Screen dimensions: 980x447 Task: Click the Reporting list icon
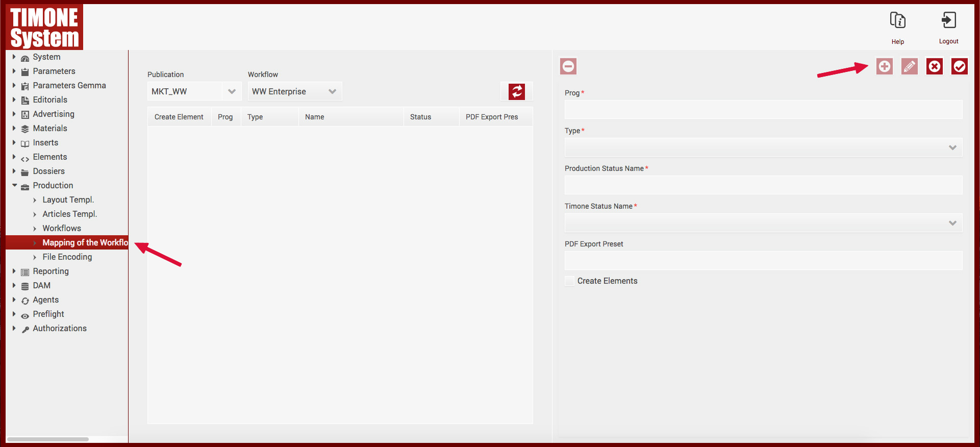pos(25,272)
